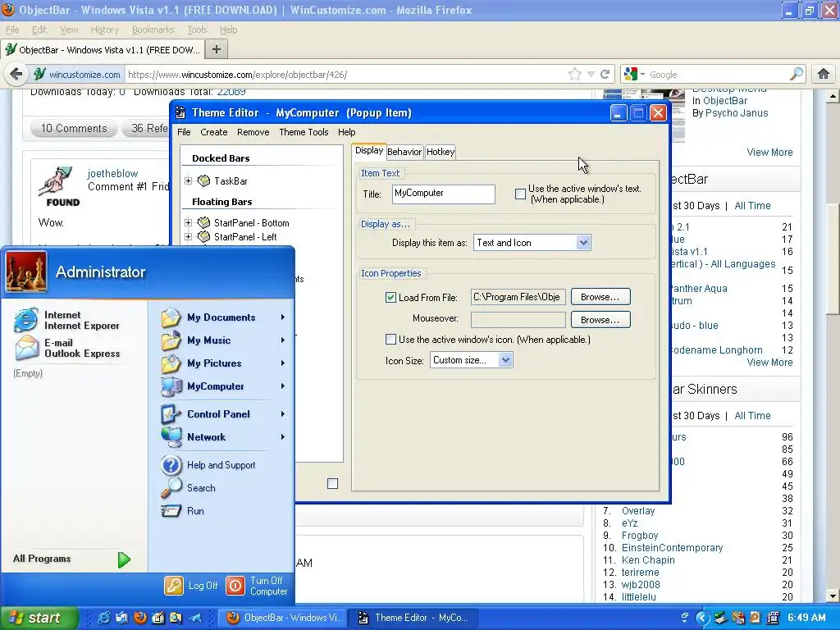Click the Windows start button

coord(39,618)
